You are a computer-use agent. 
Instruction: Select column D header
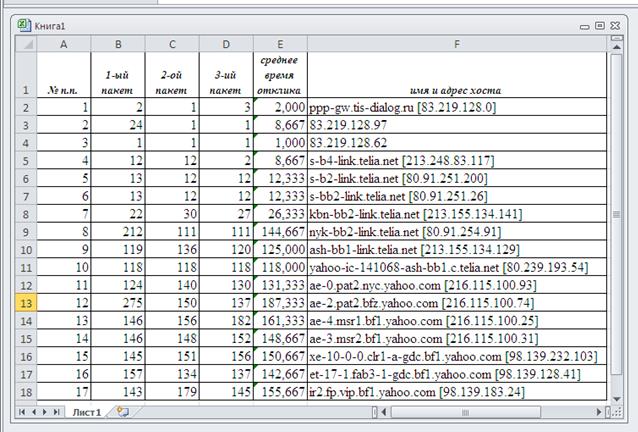click(226, 44)
